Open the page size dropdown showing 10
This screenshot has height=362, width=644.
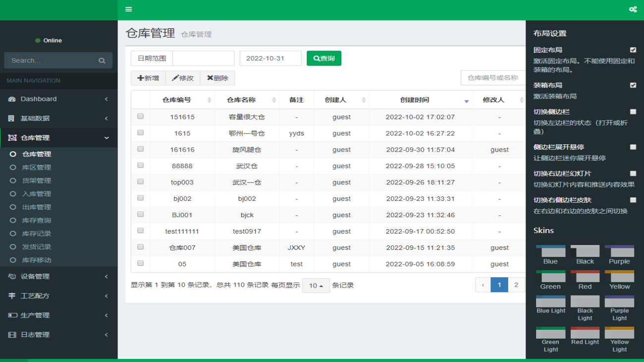[x=316, y=286]
